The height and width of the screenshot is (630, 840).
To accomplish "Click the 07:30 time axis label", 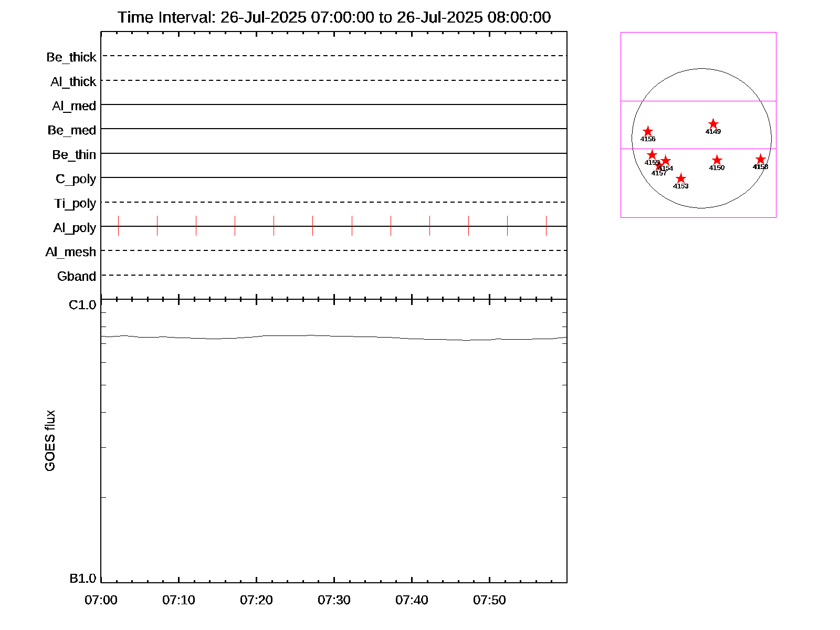I will click(x=334, y=600).
